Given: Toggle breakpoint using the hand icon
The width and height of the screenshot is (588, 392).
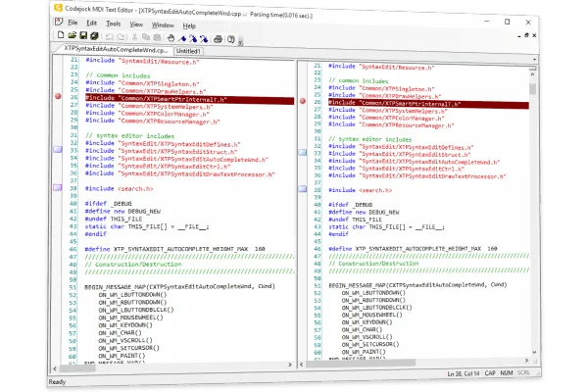Looking at the screenshot, I should click(x=171, y=38).
